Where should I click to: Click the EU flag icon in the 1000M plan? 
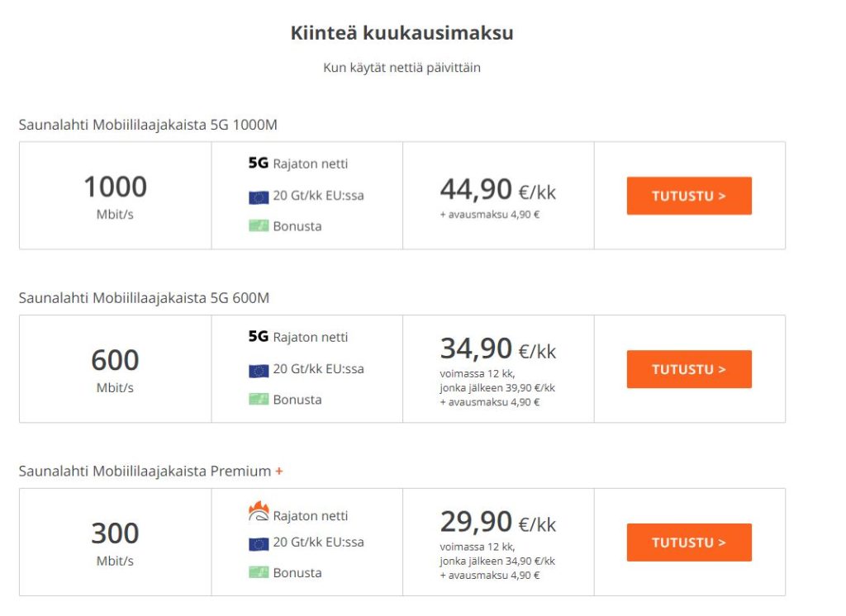(259, 197)
